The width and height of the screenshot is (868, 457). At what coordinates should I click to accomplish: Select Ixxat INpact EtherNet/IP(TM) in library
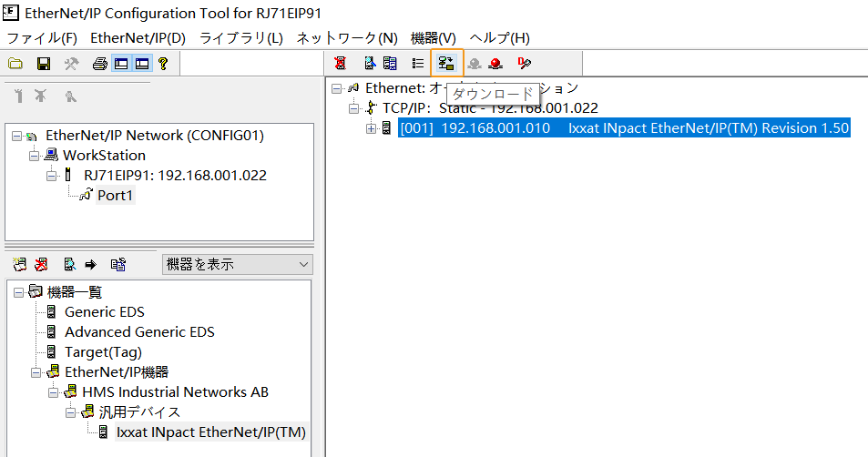click(x=211, y=432)
